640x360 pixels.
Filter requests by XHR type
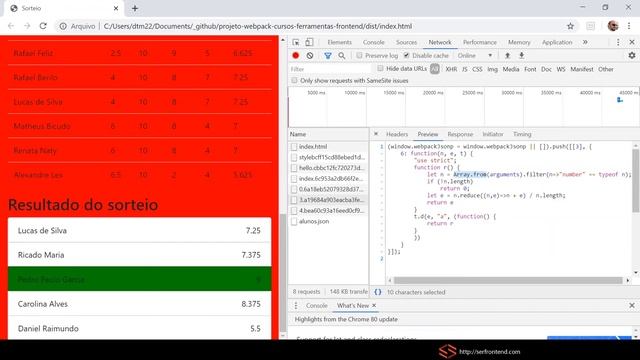(x=451, y=69)
